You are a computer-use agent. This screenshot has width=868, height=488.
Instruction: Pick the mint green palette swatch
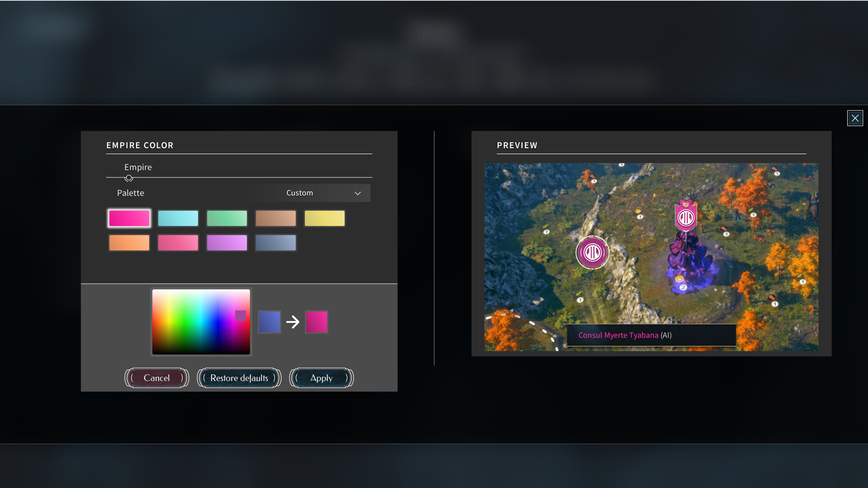(227, 218)
